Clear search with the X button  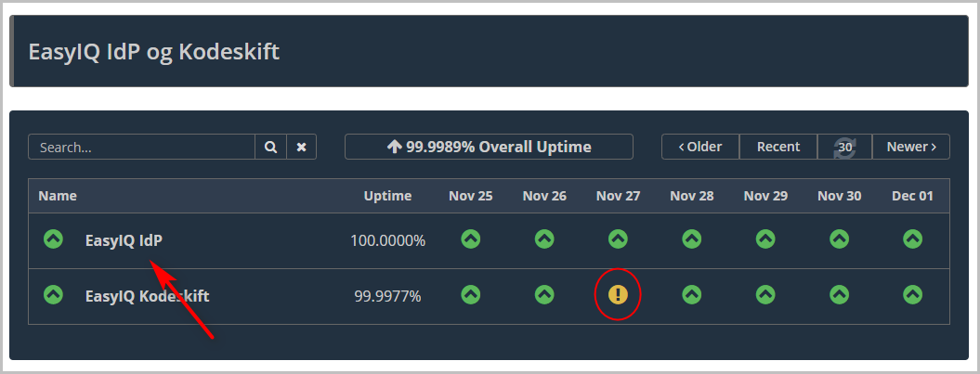click(301, 147)
